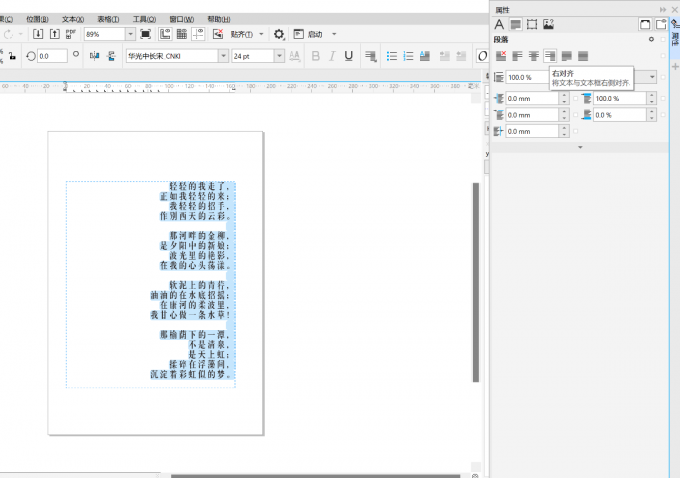Screen dimensions: 680x478
Task: Open the options gear in the toolbar
Action: coord(279,34)
